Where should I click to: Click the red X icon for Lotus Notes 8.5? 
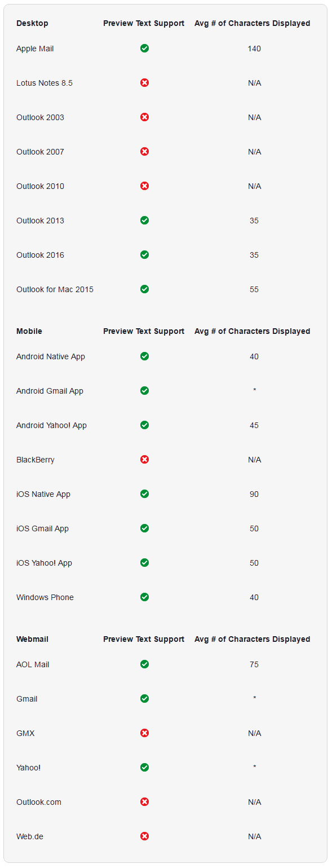[x=144, y=83]
